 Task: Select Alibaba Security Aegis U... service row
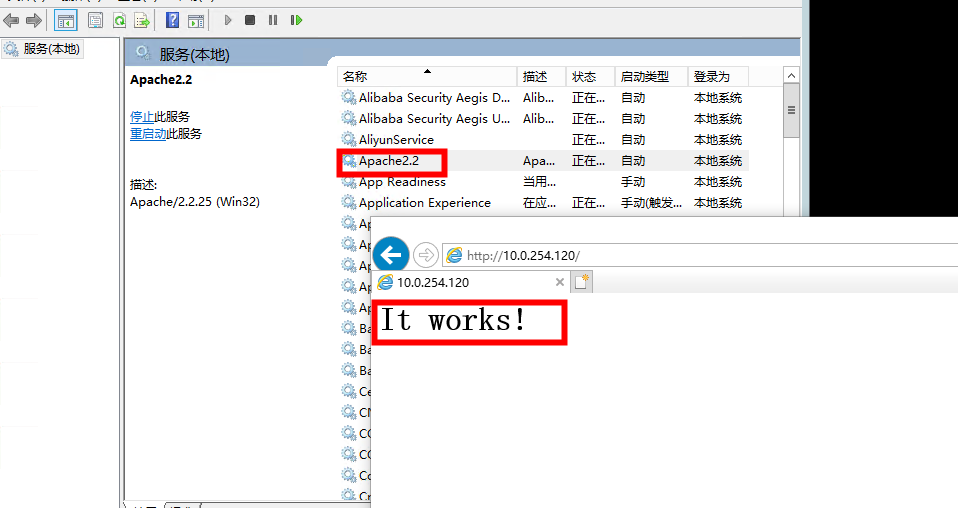543,119
